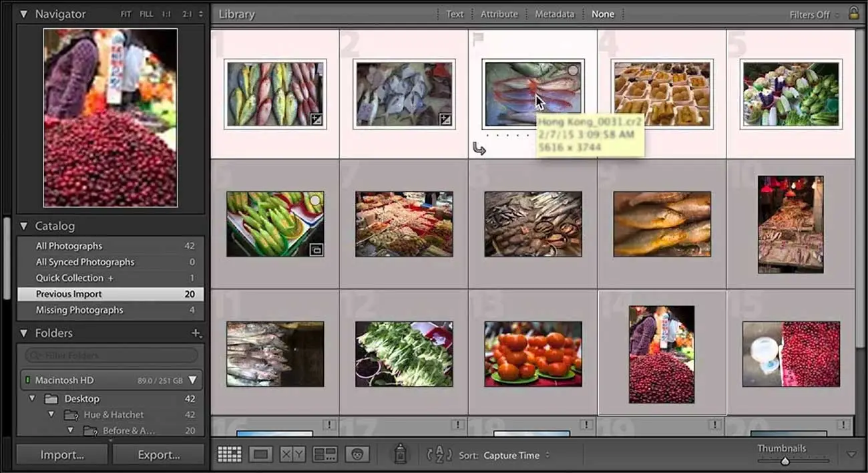Add a folder with the plus icon

tap(196, 333)
